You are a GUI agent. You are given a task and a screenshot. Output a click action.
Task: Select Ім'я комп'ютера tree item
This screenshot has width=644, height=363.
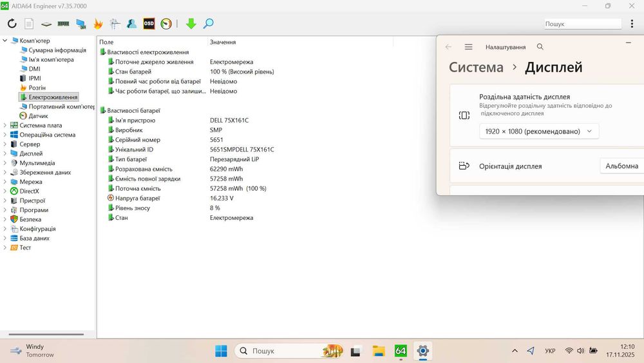51,59
